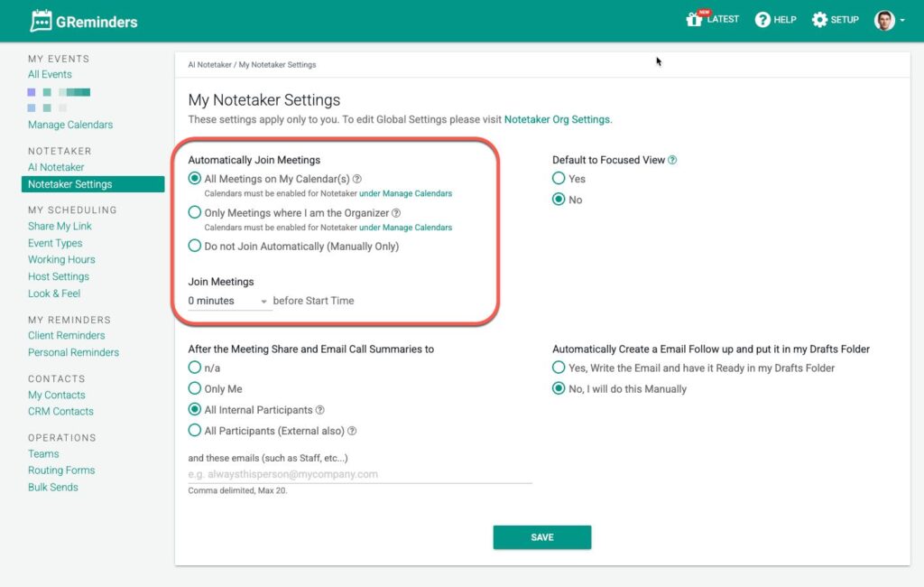Select Do not Join Automatically option

[x=195, y=246]
